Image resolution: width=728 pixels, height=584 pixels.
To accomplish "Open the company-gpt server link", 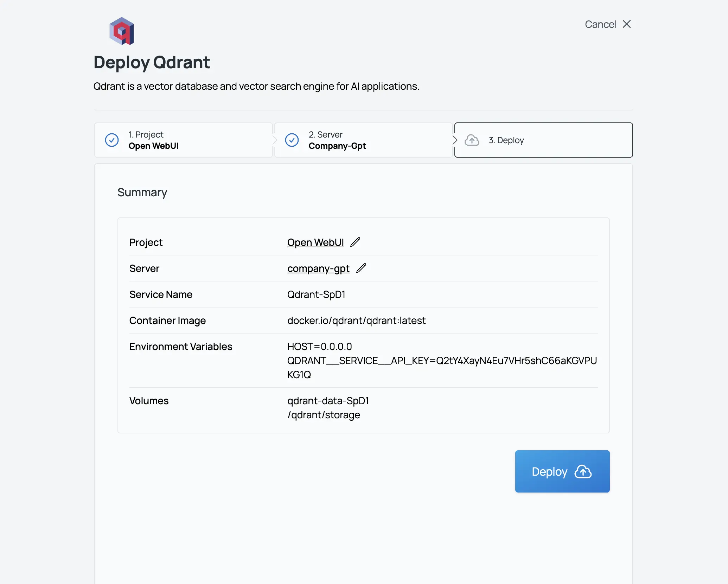I will point(318,268).
